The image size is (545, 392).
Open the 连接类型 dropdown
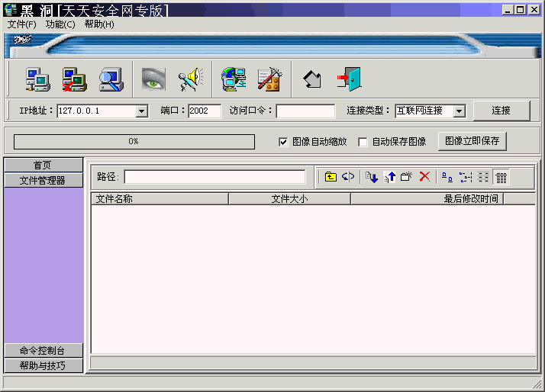click(x=459, y=111)
